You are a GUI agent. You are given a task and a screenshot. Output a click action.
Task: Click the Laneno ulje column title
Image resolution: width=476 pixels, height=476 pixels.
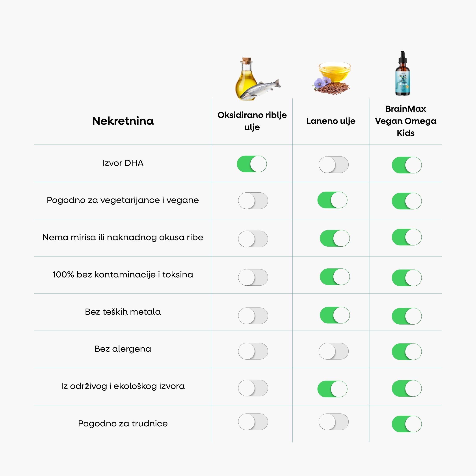[x=331, y=121]
